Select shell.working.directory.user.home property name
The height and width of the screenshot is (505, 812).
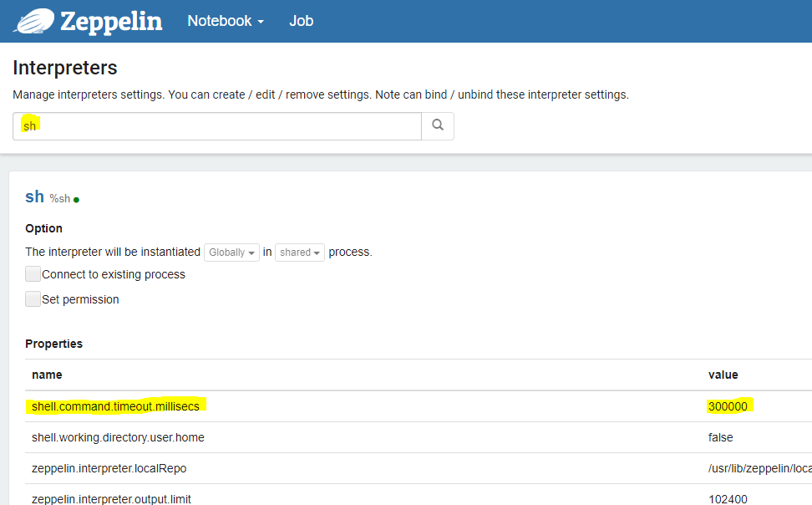(x=118, y=437)
